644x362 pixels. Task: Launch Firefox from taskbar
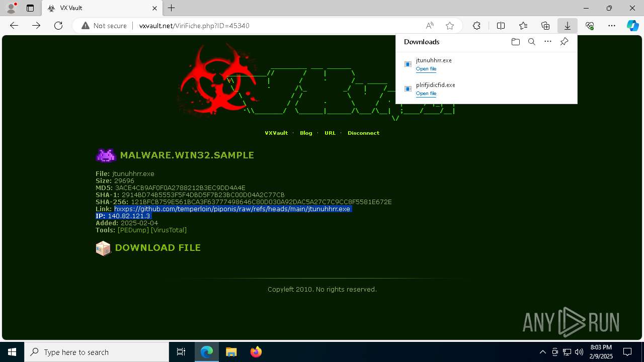[256, 352]
